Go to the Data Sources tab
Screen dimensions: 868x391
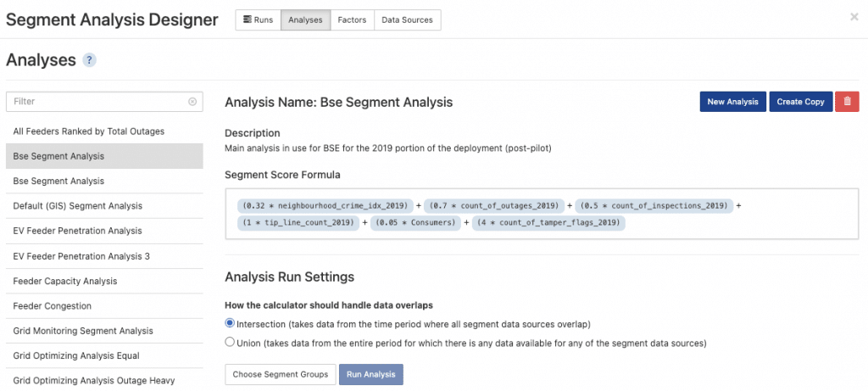pos(407,20)
